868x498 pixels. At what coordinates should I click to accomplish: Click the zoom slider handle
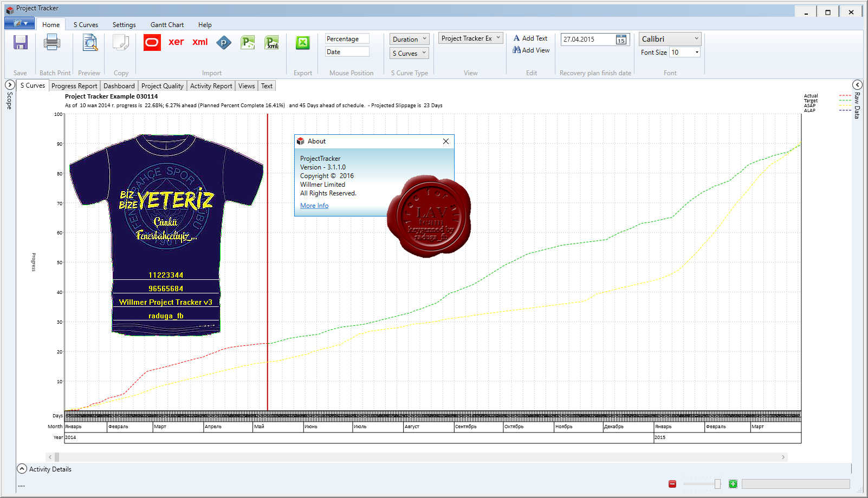717,484
